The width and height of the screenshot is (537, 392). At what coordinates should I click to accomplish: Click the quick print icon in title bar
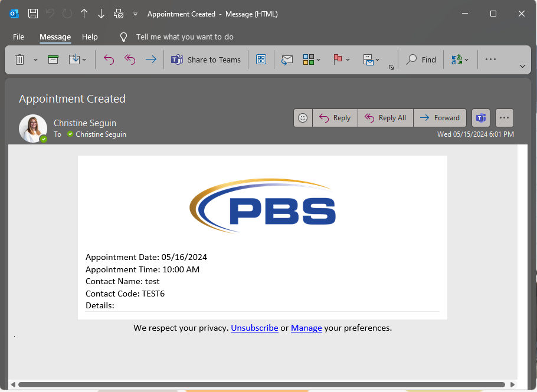click(x=119, y=14)
